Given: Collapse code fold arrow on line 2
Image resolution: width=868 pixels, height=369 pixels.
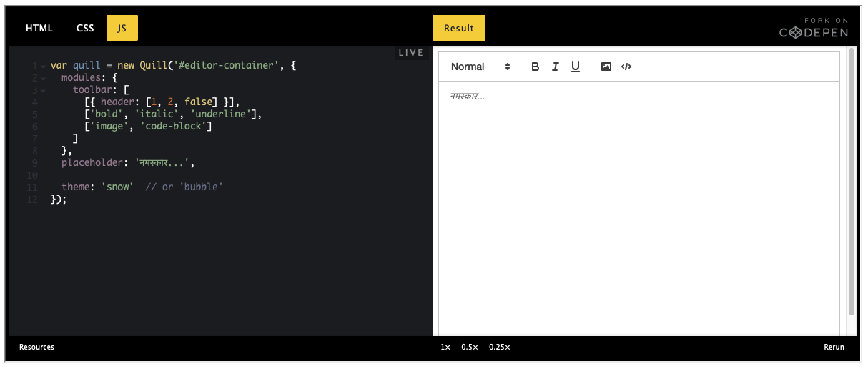Looking at the screenshot, I should [x=43, y=79].
